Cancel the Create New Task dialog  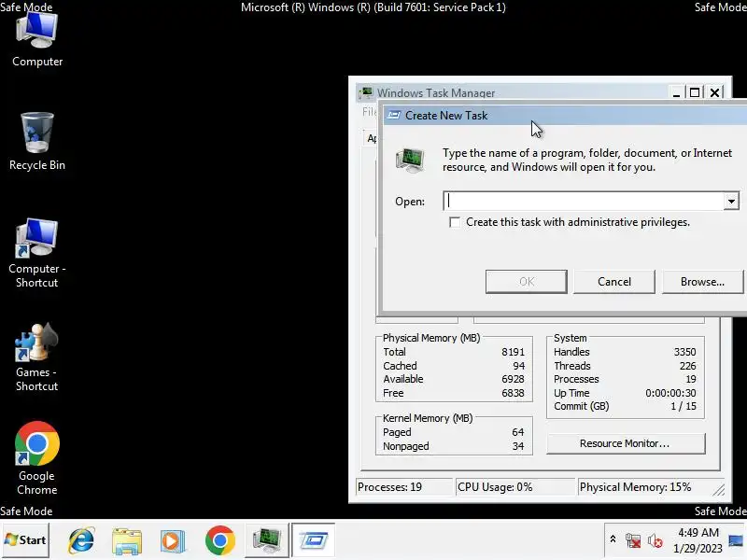pos(614,282)
